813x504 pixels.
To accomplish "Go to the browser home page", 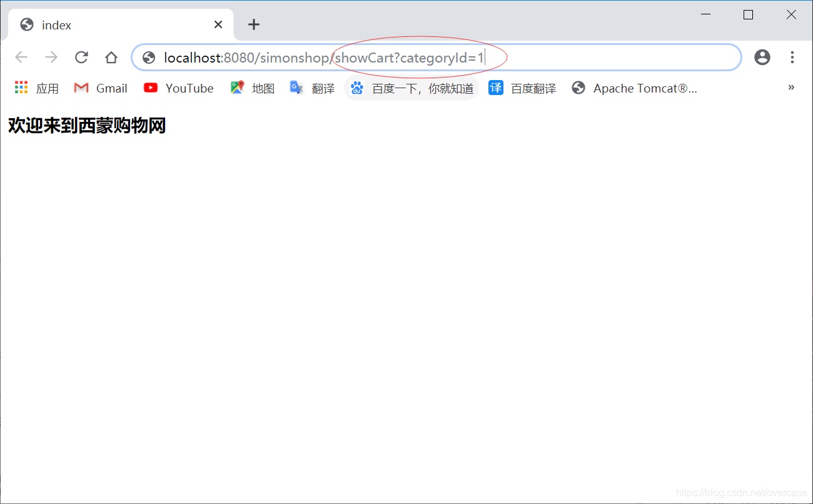I will (111, 58).
